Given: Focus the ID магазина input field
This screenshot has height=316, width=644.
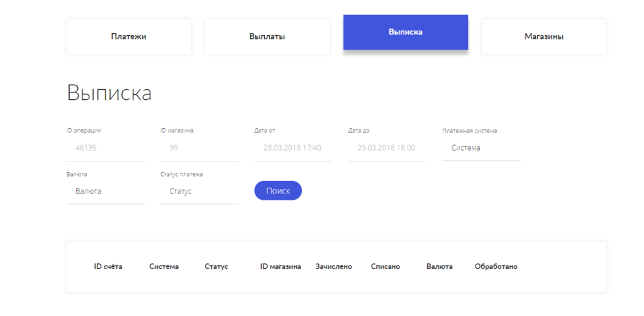Looking at the screenshot, I should [x=199, y=148].
